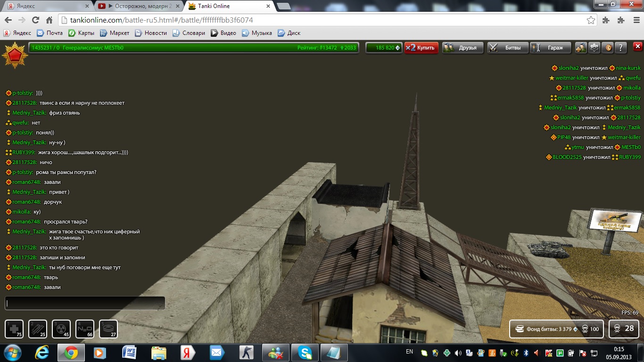Image resolution: width=644 pixels, height=362 pixels.
Task: Go back in browser history
Action: (x=8, y=20)
